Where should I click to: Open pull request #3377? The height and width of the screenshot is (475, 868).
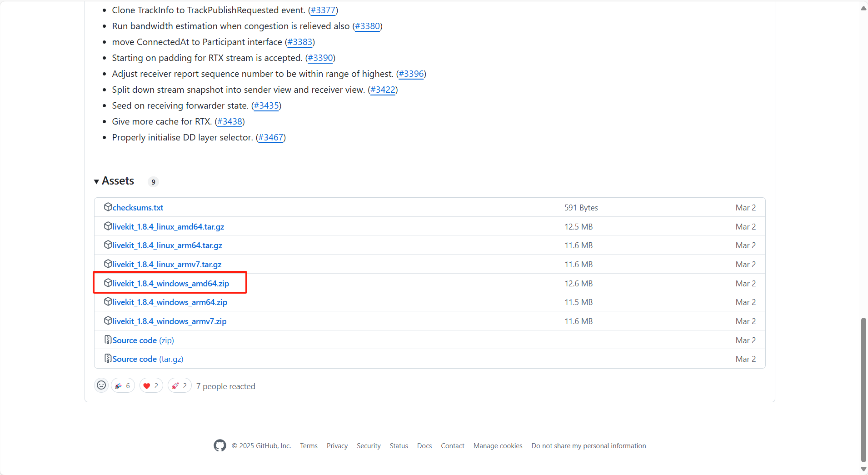tap(323, 10)
